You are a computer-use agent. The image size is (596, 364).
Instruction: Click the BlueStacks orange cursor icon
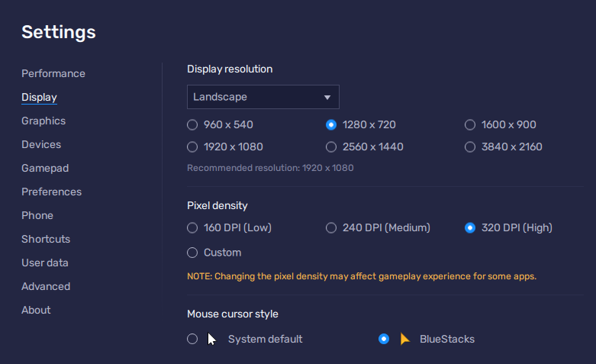[x=404, y=339]
